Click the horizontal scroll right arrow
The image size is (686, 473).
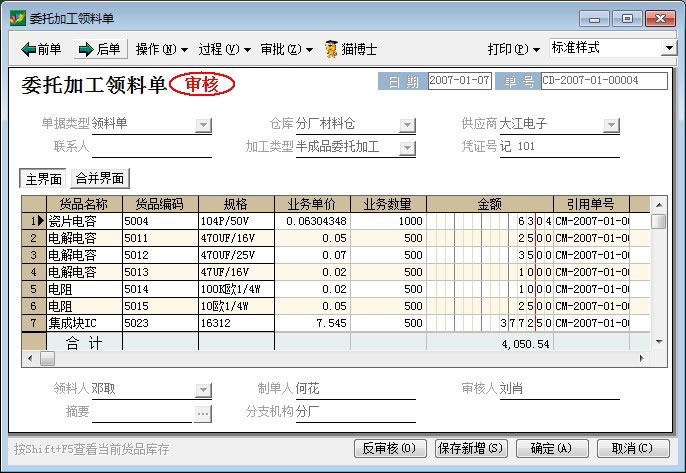coord(642,358)
